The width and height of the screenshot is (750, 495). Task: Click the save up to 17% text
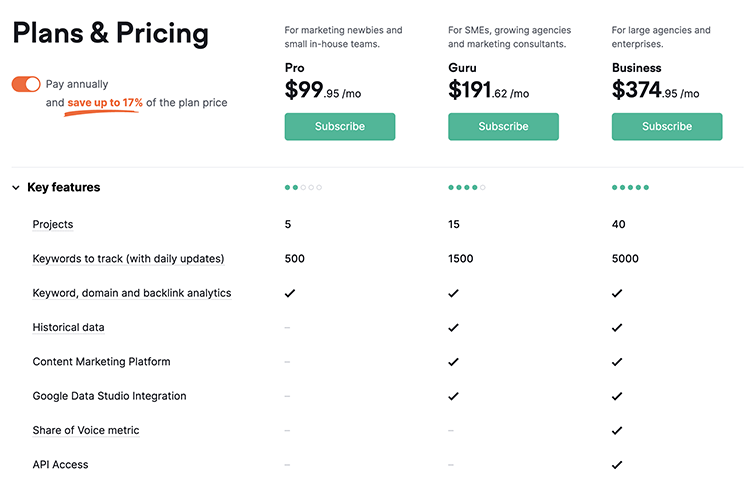pos(105,103)
